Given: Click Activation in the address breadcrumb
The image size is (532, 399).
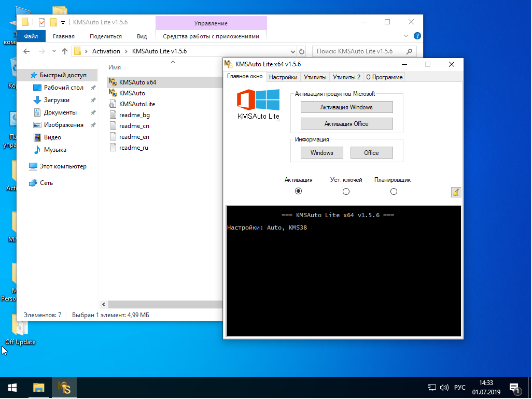Looking at the screenshot, I should [x=106, y=51].
